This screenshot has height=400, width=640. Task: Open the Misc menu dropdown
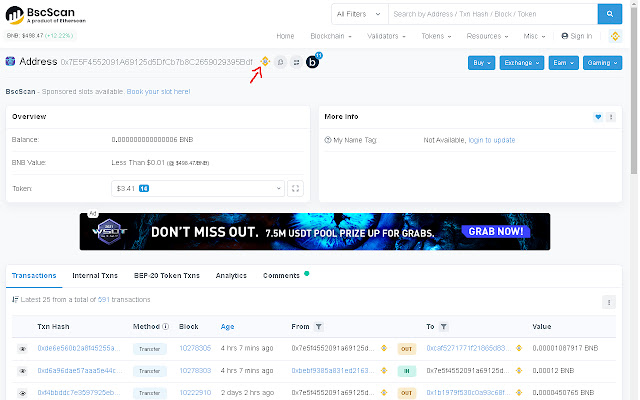click(536, 36)
